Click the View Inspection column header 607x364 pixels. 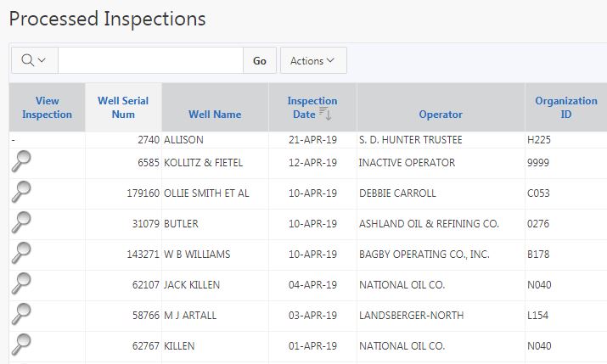tap(48, 107)
